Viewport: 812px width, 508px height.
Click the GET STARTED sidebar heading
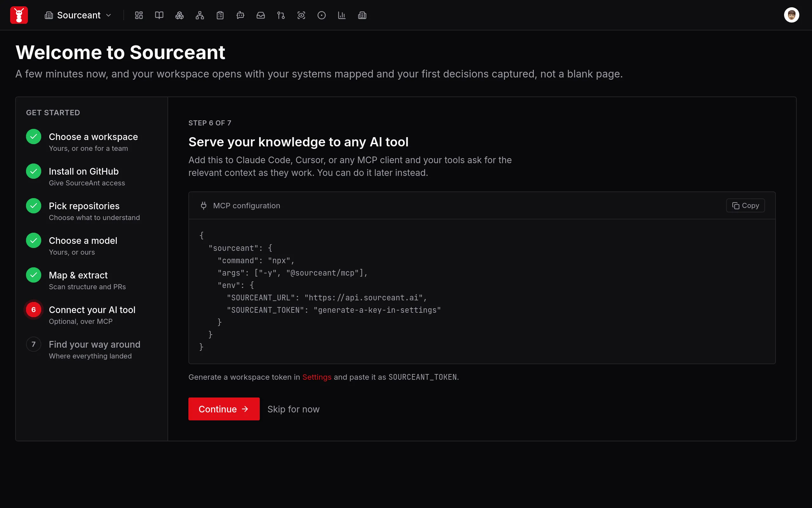pos(53,112)
